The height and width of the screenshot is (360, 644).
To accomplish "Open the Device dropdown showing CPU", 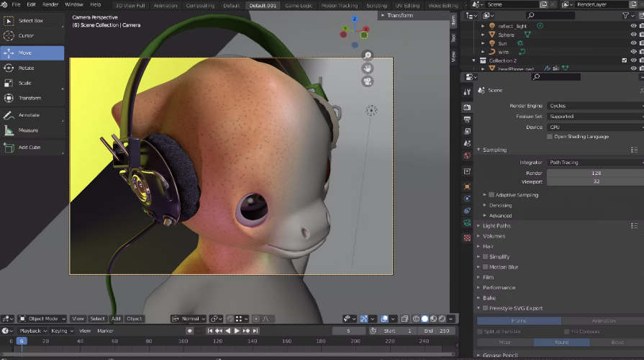I will click(x=596, y=127).
